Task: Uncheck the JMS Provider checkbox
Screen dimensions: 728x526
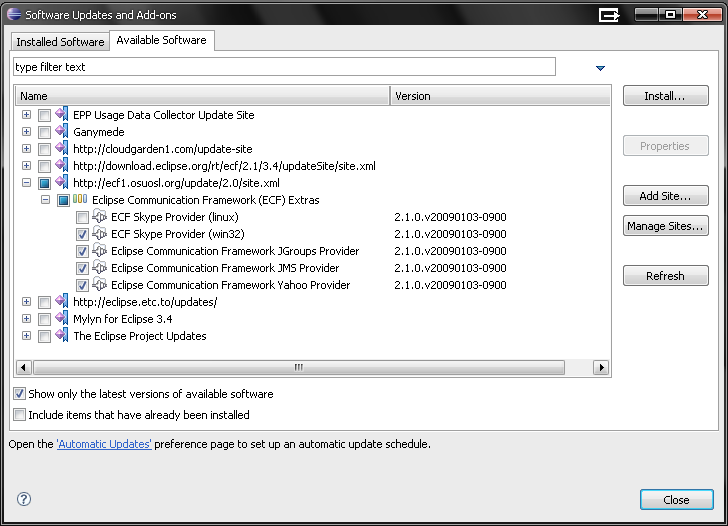Action: pyautogui.click(x=82, y=268)
